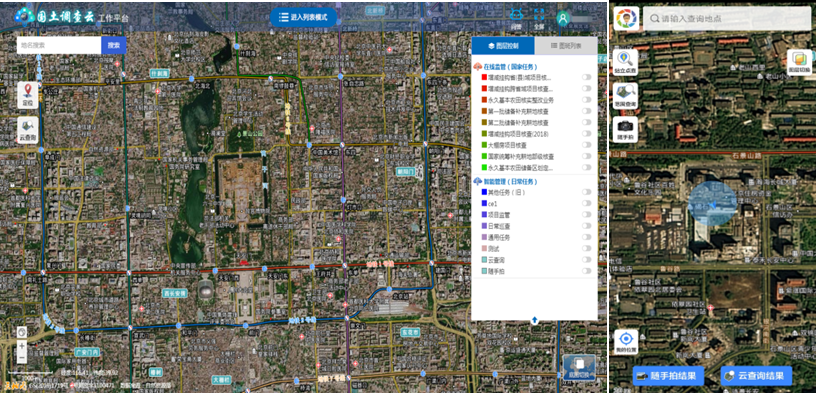Toggle the 大棚房项目核查 layer switch
816x393 pixels.
click(x=586, y=145)
